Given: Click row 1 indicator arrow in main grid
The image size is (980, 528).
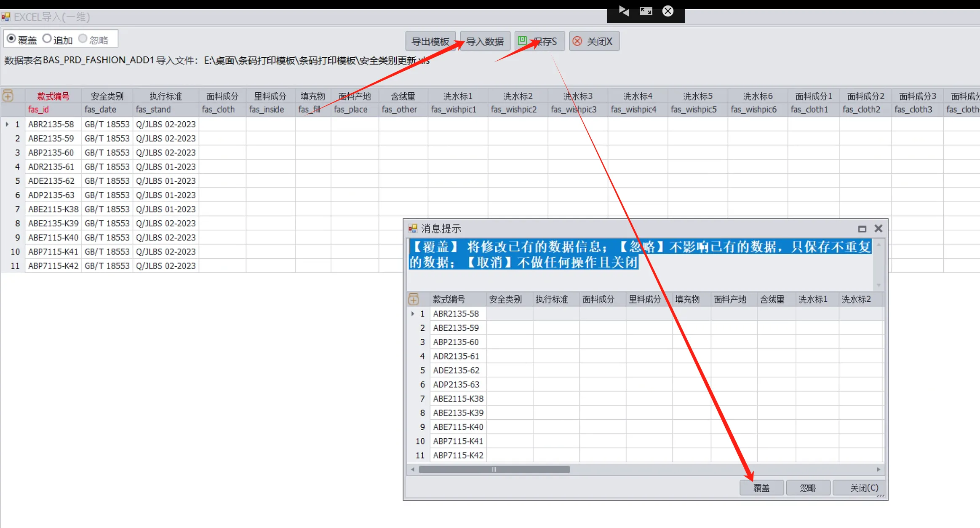Looking at the screenshot, I should click(7, 124).
